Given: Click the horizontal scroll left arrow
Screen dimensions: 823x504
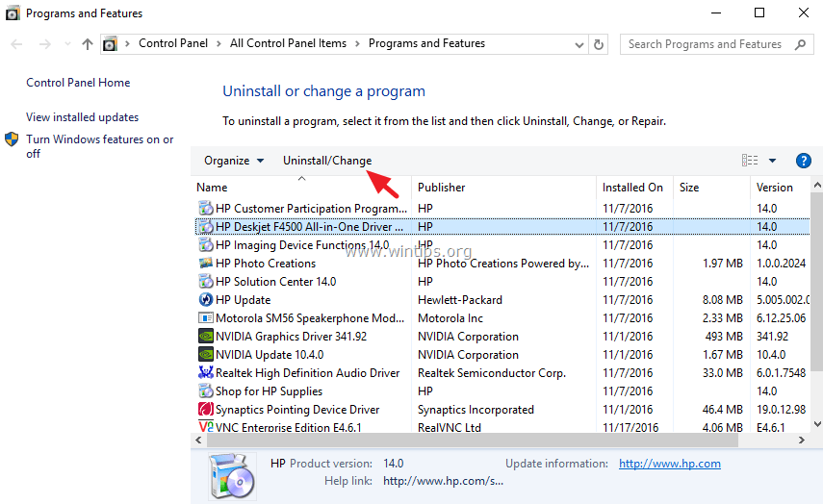Looking at the screenshot, I should click(198, 441).
